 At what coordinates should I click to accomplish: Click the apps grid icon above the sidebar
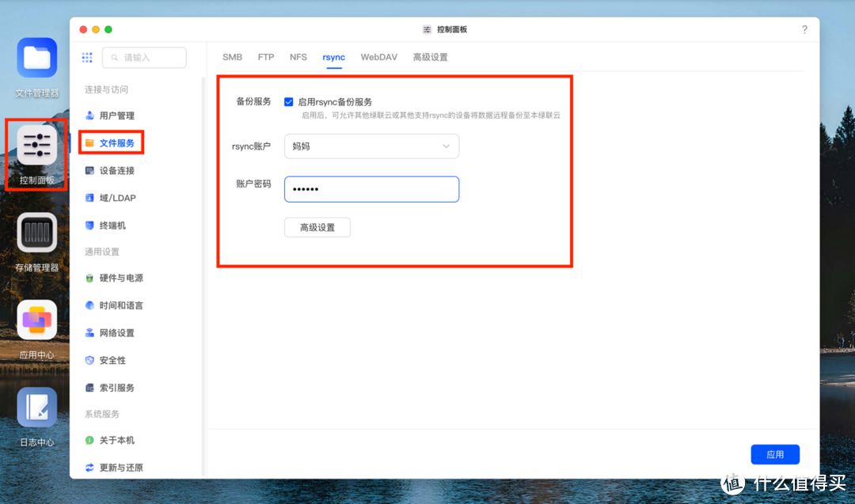pos(87,57)
